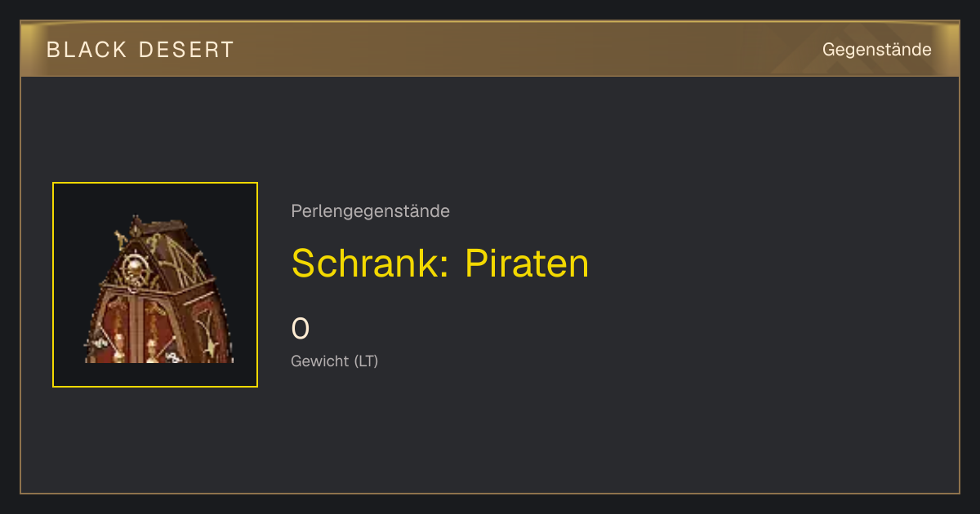Click the weight value 0
Viewport: 980px width, 514px height.
tap(301, 329)
